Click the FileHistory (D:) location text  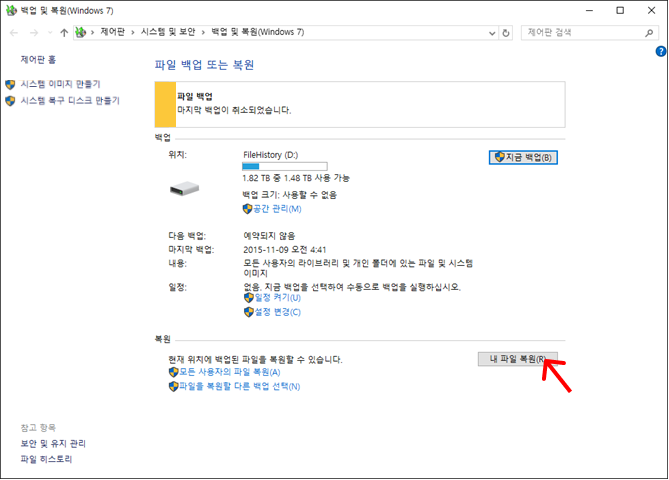coord(271,155)
